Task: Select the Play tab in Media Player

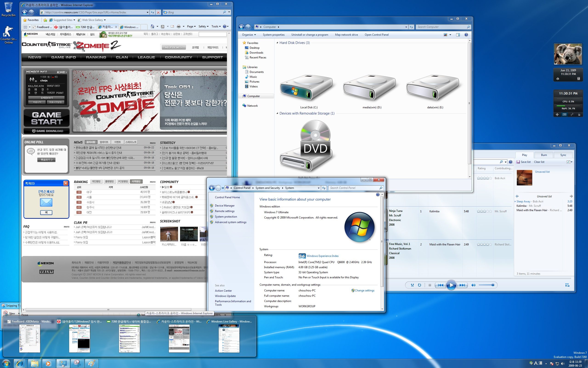Action: (524, 155)
